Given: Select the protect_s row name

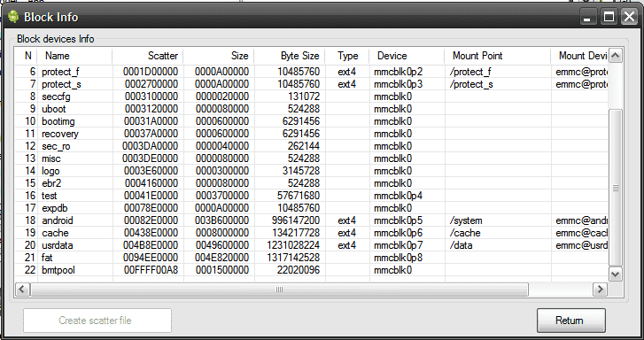Looking at the screenshot, I should point(61,84).
